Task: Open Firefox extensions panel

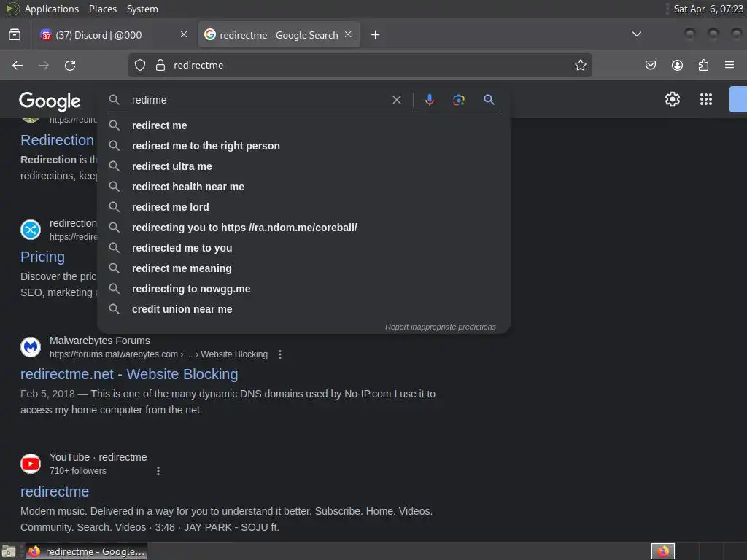Action: (x=703, y=65)
